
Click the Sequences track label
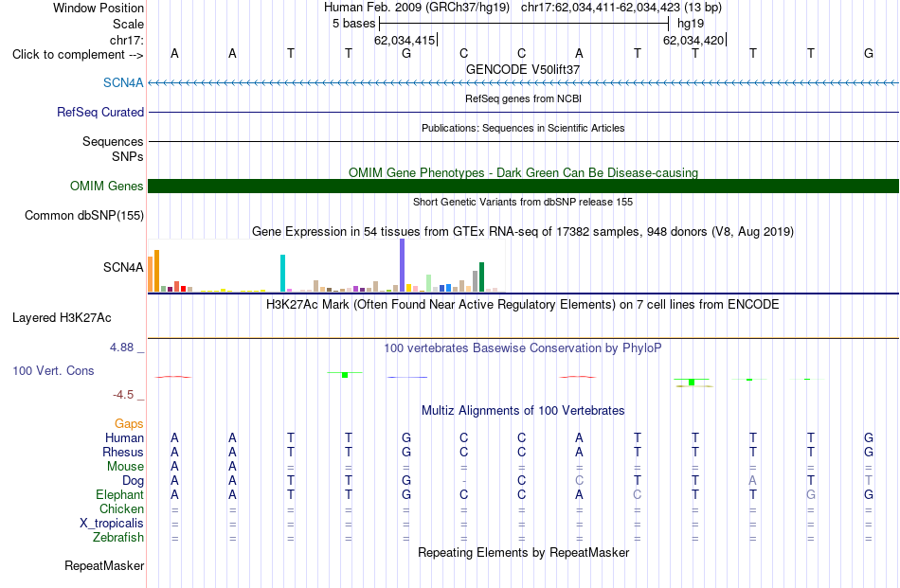coord(113,141)
